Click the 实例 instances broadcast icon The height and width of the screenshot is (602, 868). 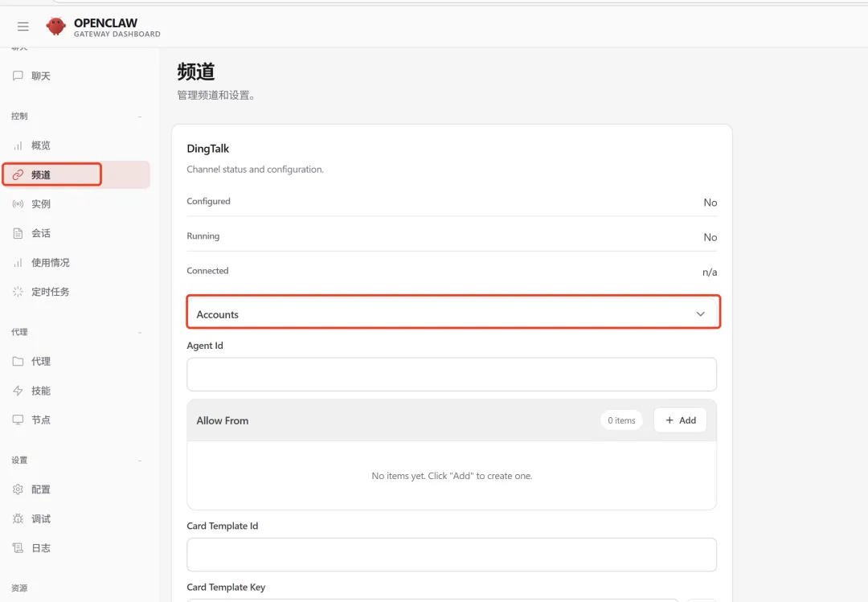pyautogui.click(x=18, y=204)
